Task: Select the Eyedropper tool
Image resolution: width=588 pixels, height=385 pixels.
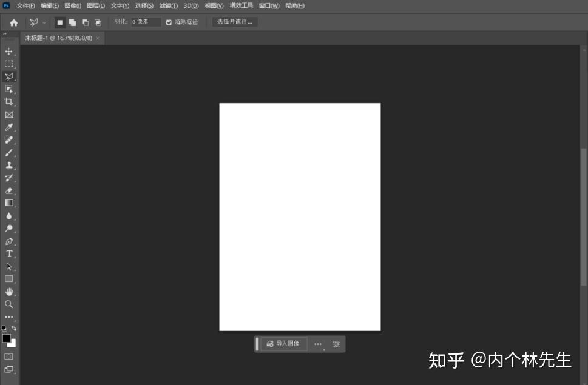Action: click(x=9, y=127)
